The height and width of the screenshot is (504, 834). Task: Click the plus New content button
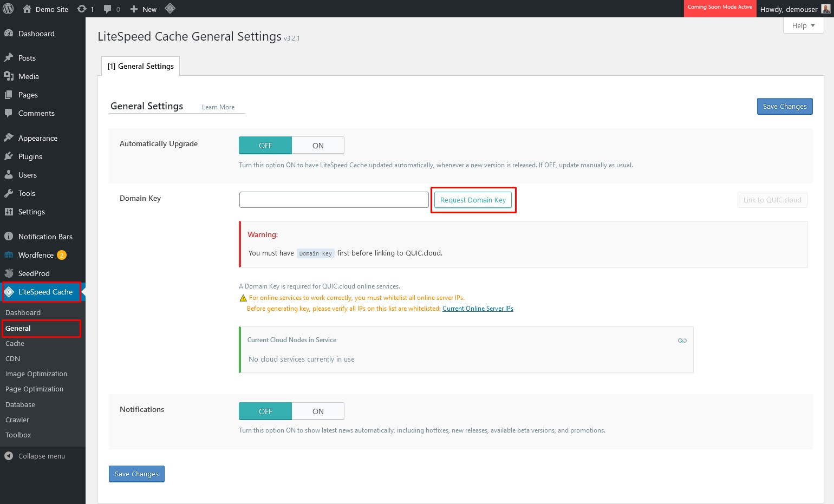click(144, 9)
